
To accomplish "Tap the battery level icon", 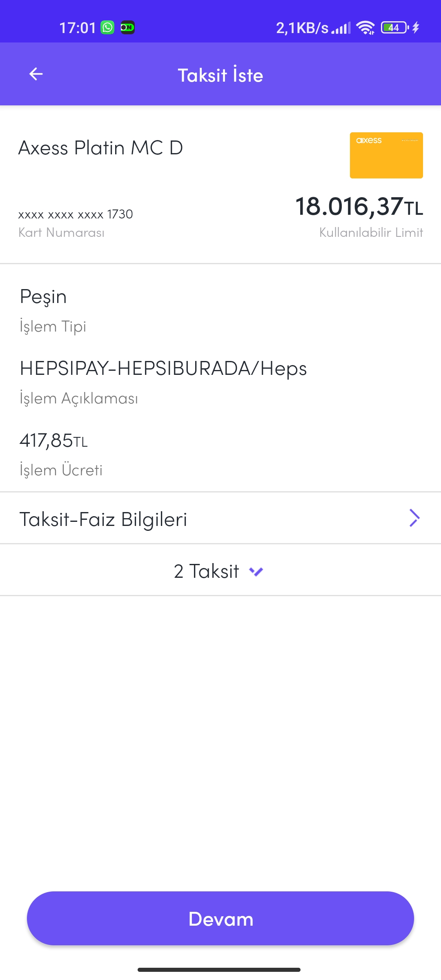I will [x=394, y=28].
